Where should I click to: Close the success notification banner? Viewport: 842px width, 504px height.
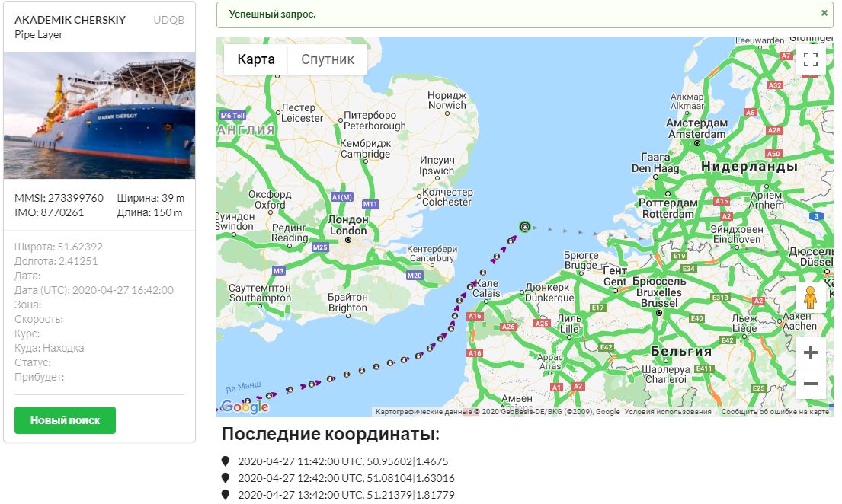(x=824, y=13)
